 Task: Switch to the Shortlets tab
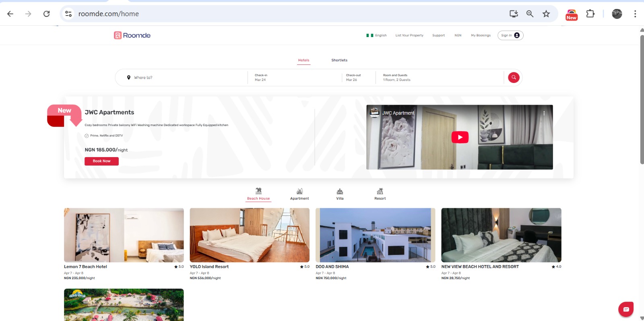point(339,60)
